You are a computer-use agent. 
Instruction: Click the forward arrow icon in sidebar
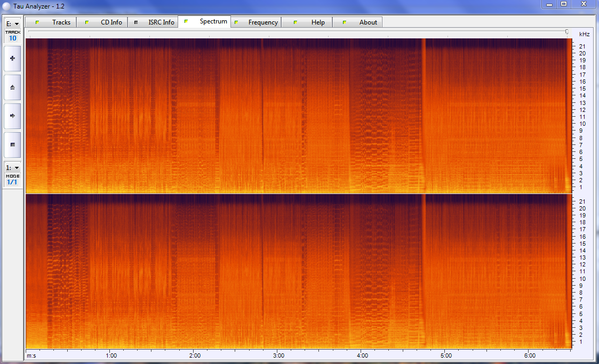coord(12,116)
